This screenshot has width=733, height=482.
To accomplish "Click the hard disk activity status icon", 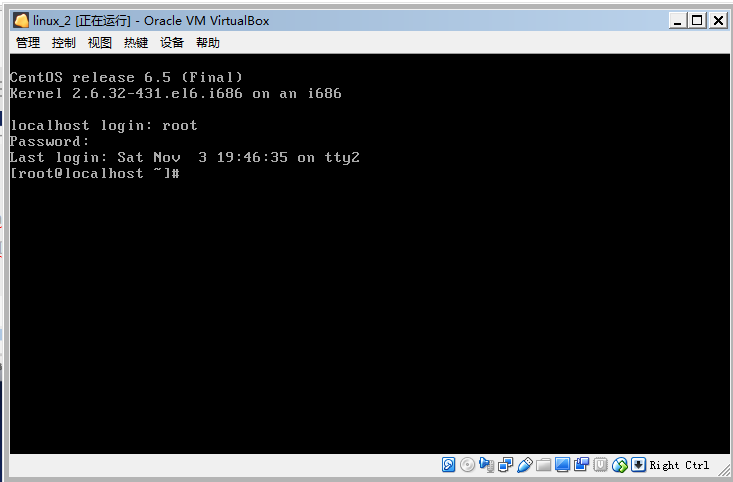I will 448,465.
